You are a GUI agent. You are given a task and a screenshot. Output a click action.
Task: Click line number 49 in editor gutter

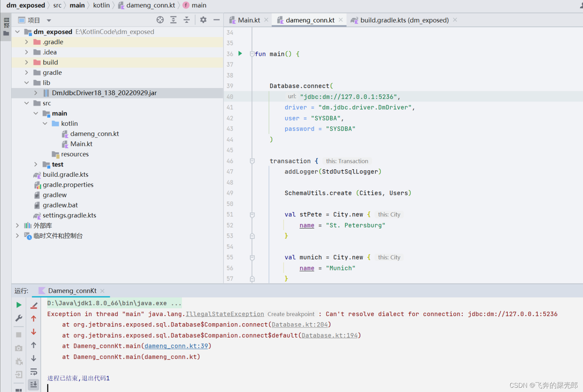pos(230,193)
